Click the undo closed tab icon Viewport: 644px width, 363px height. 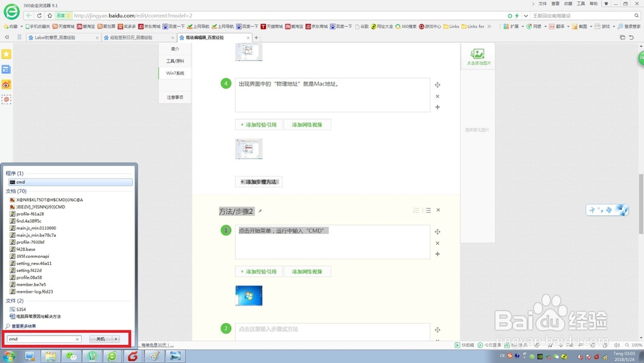point(631,37)
